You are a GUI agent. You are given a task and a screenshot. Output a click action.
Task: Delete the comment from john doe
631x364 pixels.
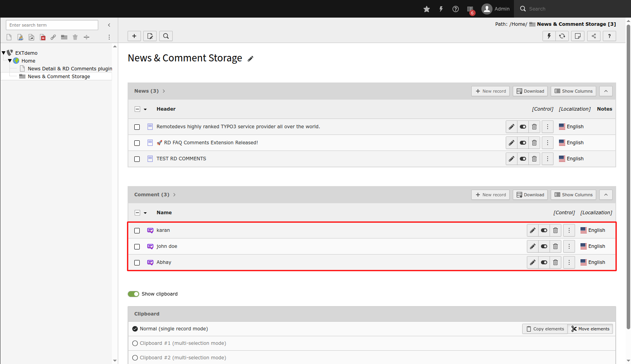click(555, 246)
